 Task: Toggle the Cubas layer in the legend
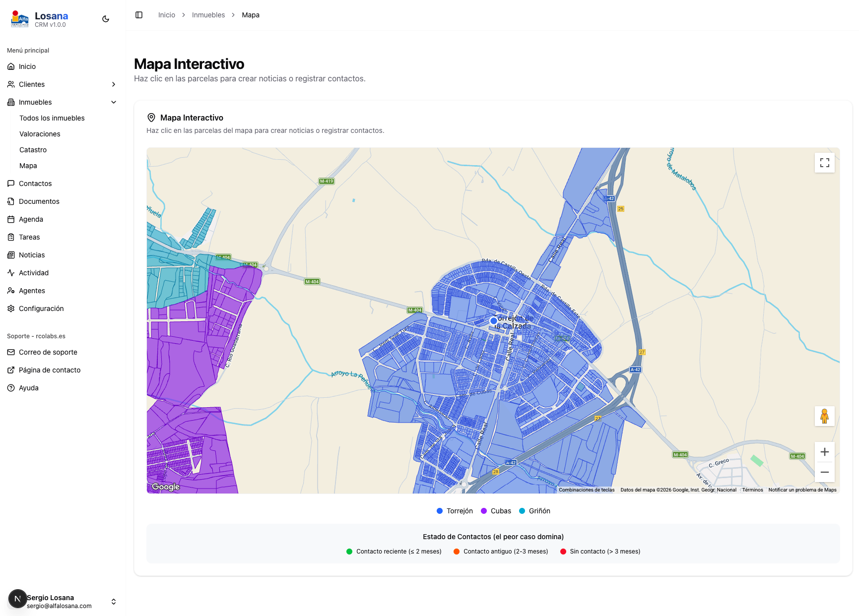[496, 510]
